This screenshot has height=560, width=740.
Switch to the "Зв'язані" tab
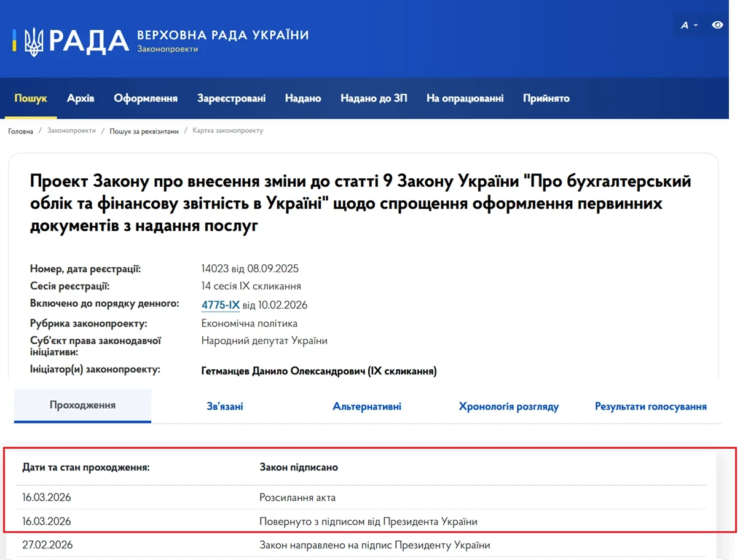pos(224,406)
